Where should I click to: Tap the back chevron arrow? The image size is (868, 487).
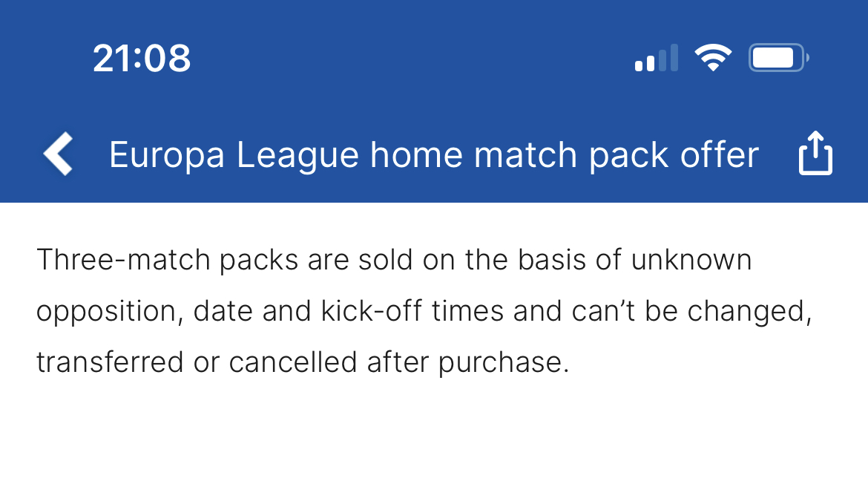tap(58, 154)
